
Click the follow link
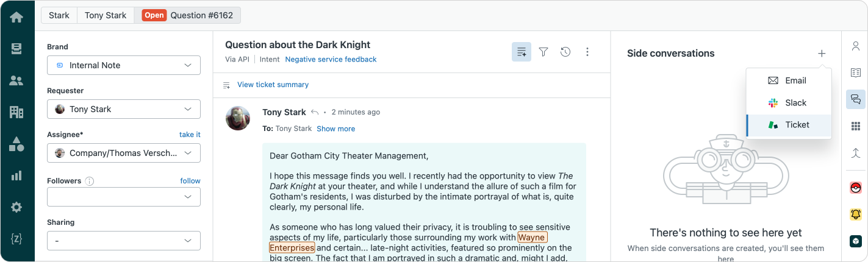190,181
